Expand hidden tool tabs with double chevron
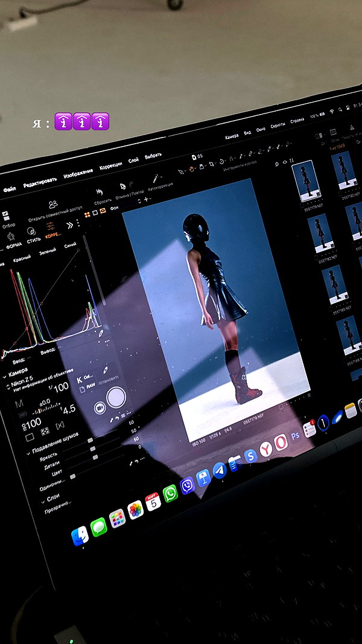The width and height of the screenshot is (362, 644). (69, 225)
